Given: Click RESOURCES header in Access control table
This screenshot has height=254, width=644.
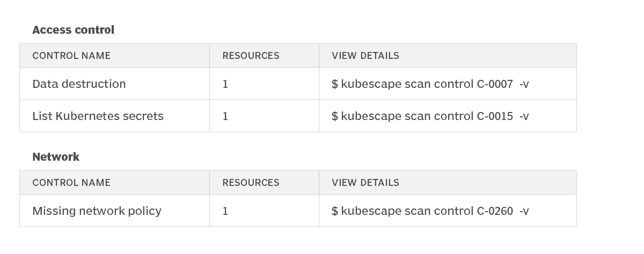Looking at the screenshot, I should (x=251, y=56).
